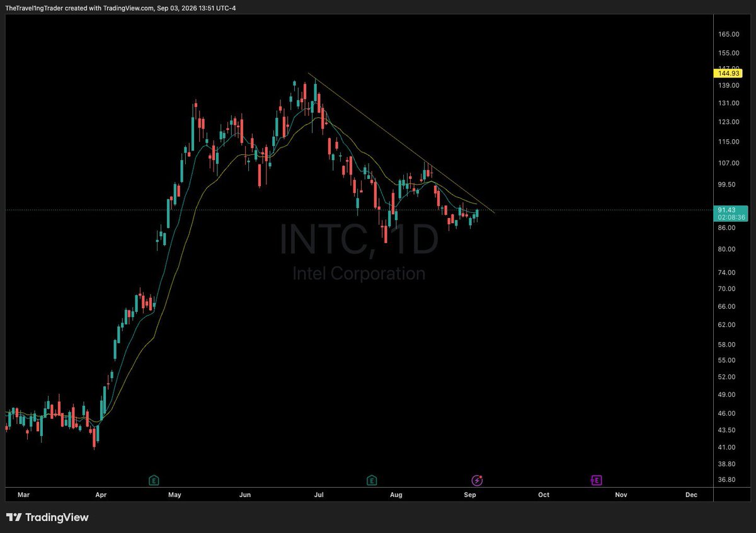
Task: Click the countdown text 02:08:36
Action: (730, 217)
